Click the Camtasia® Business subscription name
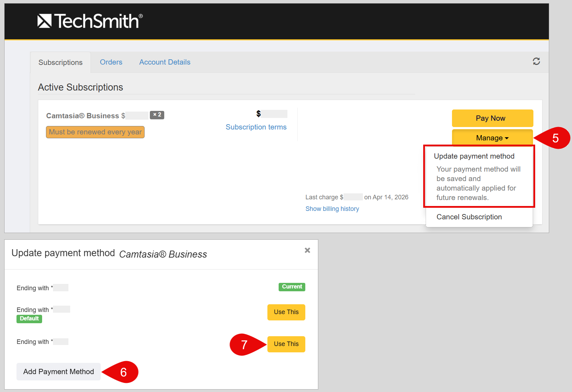The width and height of the screenshot is (572, 392). pos(82,116)
